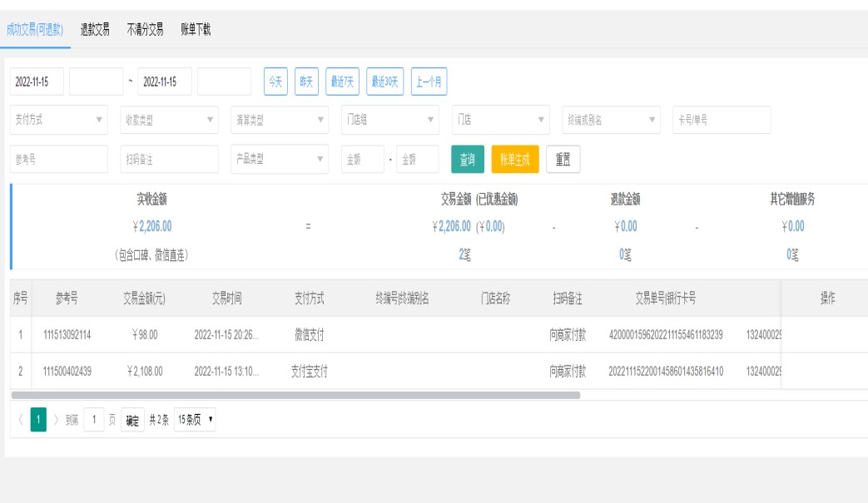Image resolution: width=868 pixels, height=503 pixels.
Task: Click the pagination 确定 button
Action: pyautogui.click(x=132, y=419)
